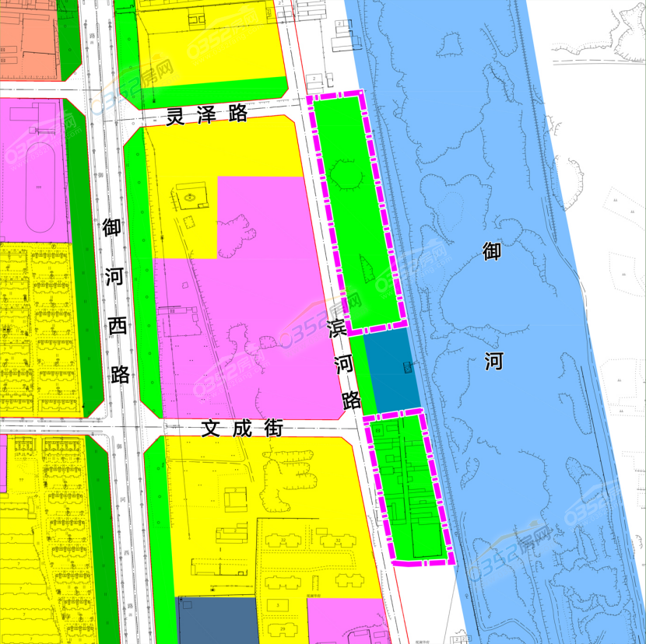Click the 御 character on the blue river
646x644 pixels.
492,252
